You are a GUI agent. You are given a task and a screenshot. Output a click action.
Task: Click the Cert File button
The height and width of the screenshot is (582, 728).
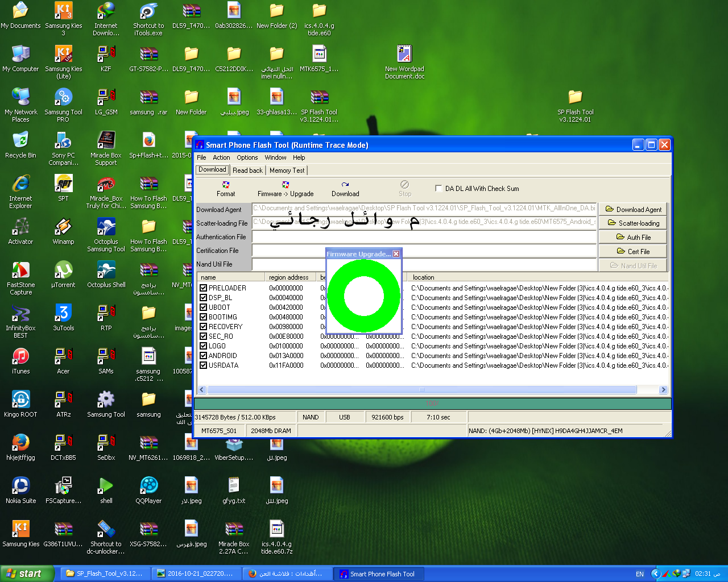tap(632, 251)
